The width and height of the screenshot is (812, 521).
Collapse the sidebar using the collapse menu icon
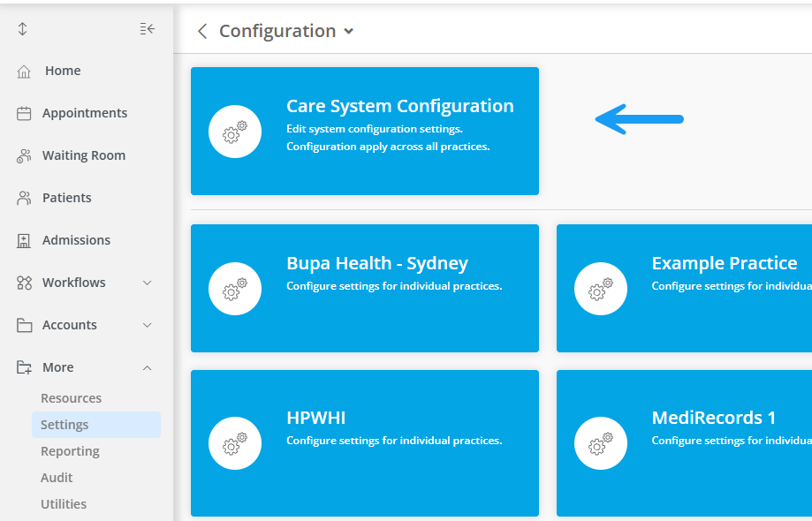[147, 29]
